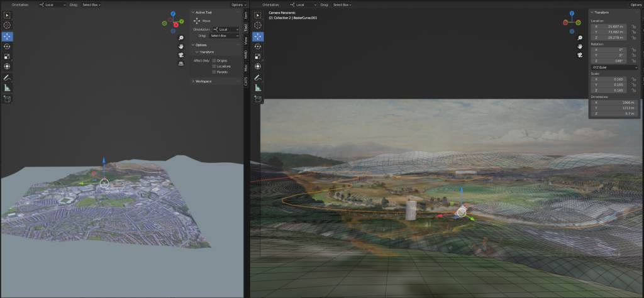Toggle lock for Scale X
This screenshot has width=644, height=298.
(634, 79)
